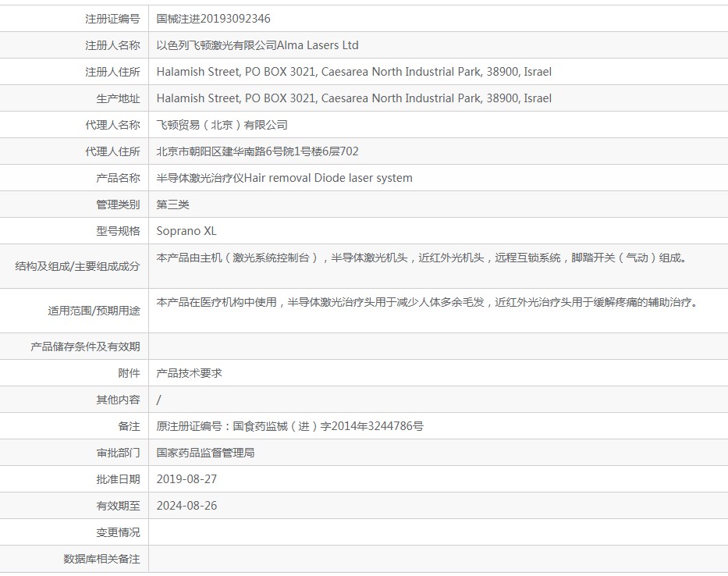Select registration number 国械注进20193092346

pyautogui.click(x=213, y=19)
